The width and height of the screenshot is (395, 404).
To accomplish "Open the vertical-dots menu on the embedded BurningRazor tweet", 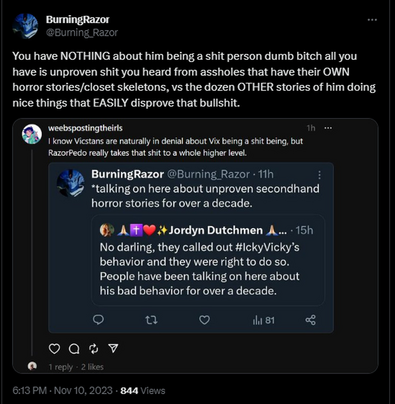I will coord(319,175).
